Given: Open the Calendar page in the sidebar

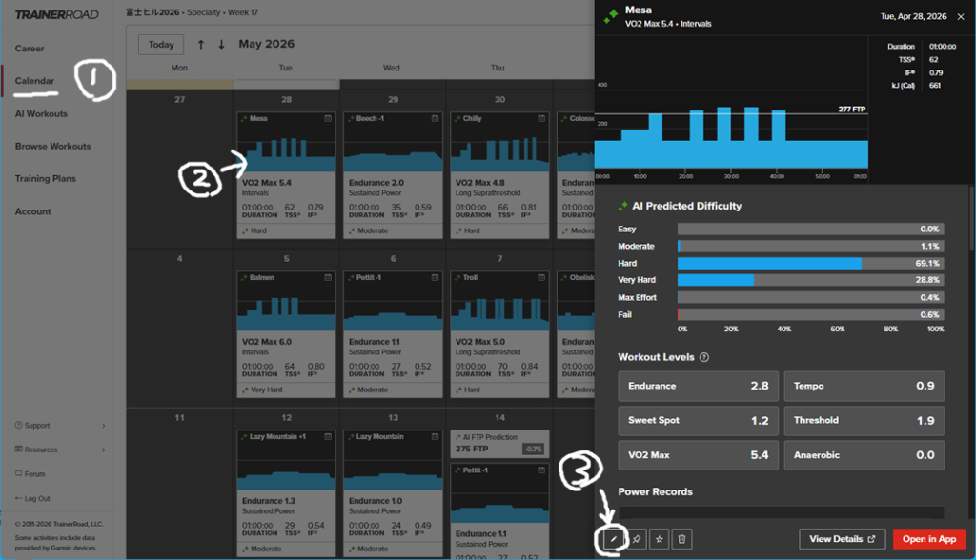Looking at the screenshot, I should pos(34,81).
